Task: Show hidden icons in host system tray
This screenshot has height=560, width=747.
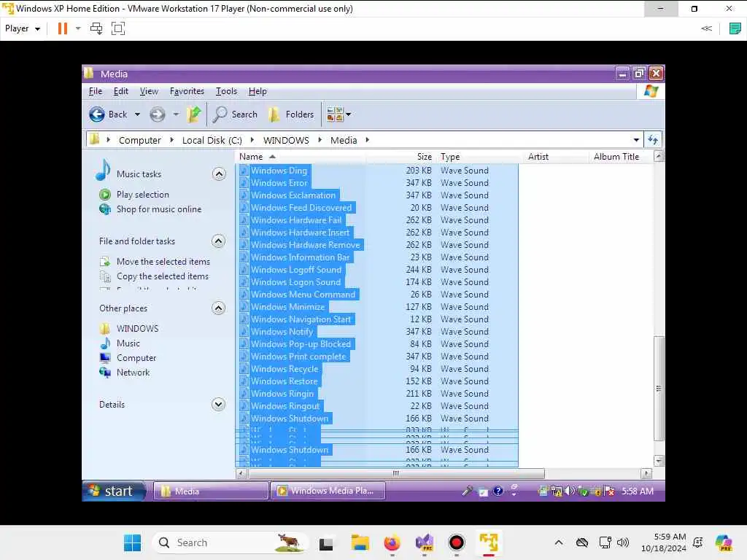Action: pos(559,542)
